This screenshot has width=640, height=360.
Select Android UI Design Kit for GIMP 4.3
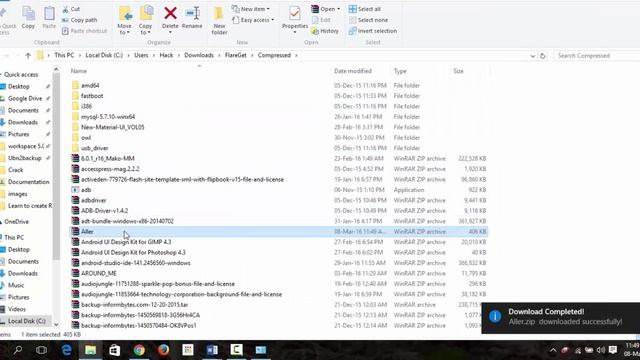point(126,242)
